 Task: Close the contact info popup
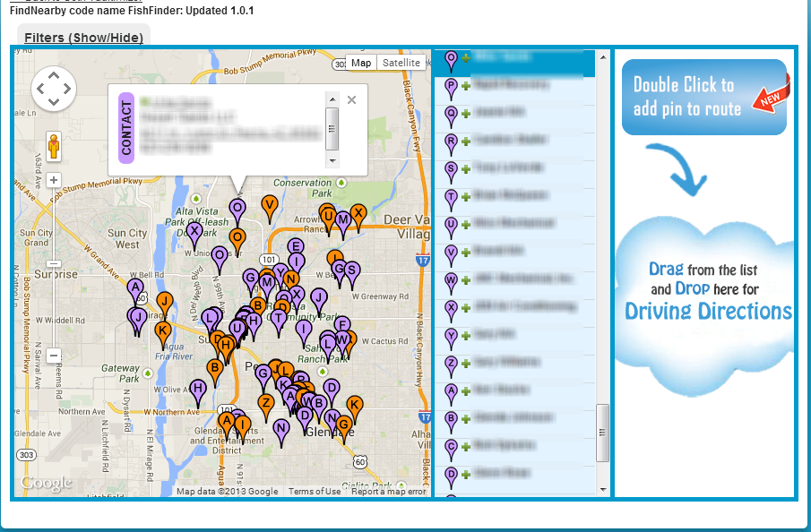[x=351, y=100]
